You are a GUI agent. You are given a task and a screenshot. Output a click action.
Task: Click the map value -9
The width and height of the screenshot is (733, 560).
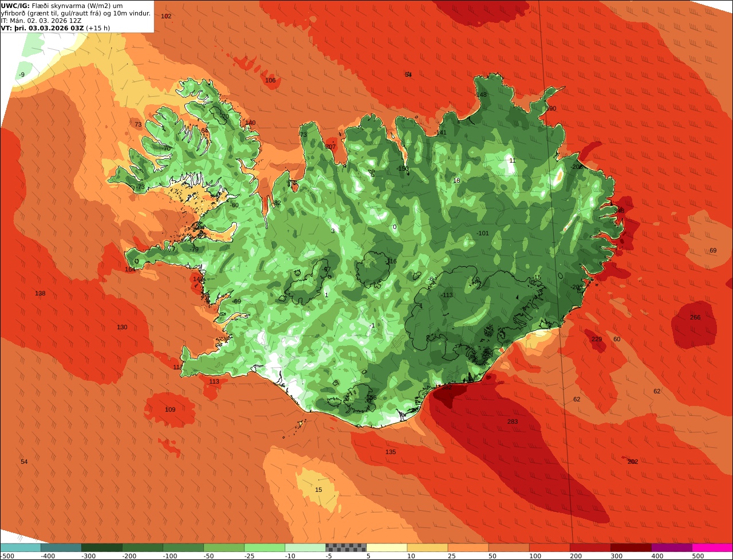[22, 75]
